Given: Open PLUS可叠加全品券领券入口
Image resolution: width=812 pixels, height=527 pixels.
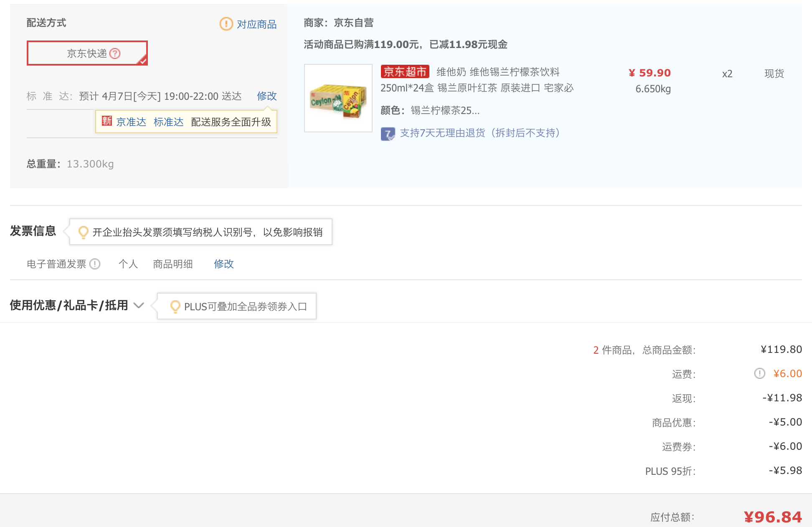Looking at the screenshot, I should click(x=246, y=307).
